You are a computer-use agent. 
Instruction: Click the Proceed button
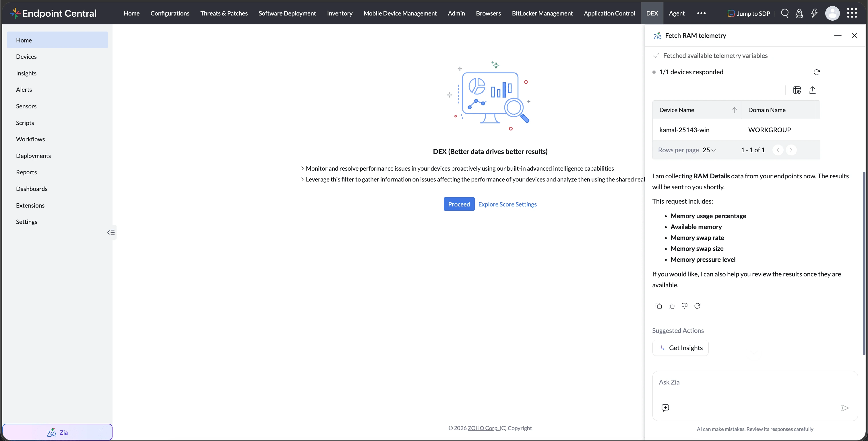459,204
